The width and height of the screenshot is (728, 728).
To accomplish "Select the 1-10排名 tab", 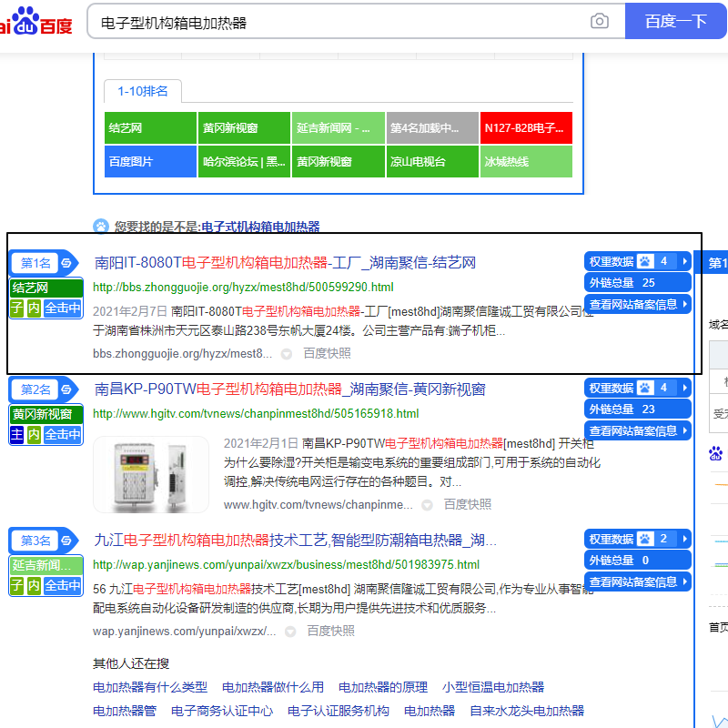I will pos(143,91).
